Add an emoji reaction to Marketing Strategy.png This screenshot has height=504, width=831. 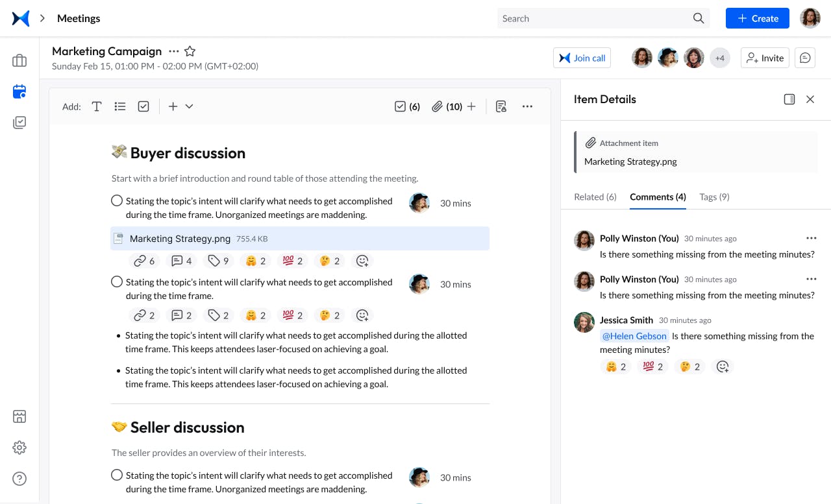point(362,260)
